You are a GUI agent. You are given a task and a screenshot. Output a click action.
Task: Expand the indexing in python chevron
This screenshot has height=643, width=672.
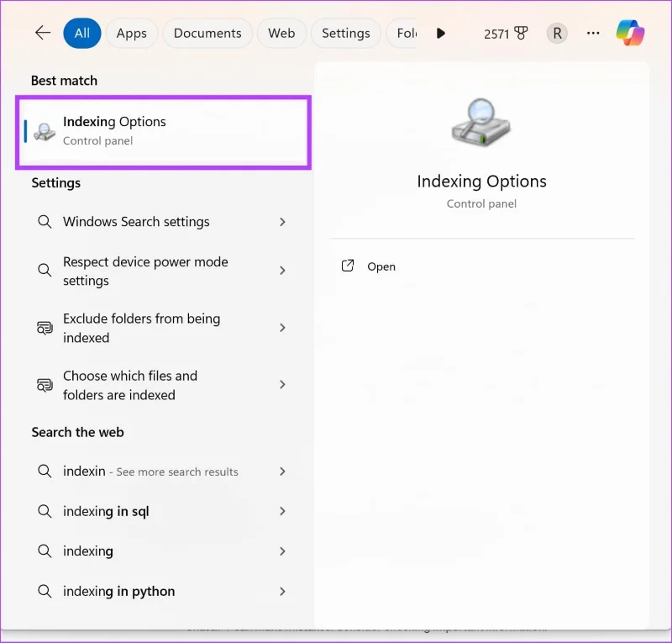coord(282,591)
